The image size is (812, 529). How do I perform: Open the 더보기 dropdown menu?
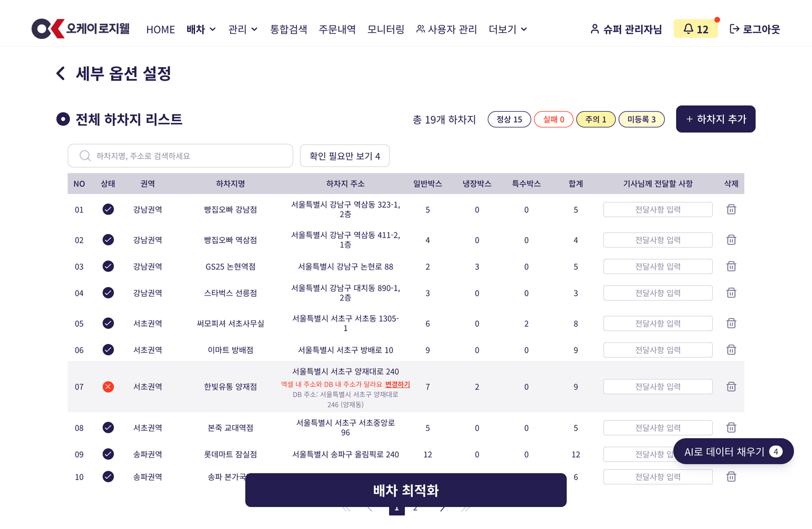pos(508,29)
